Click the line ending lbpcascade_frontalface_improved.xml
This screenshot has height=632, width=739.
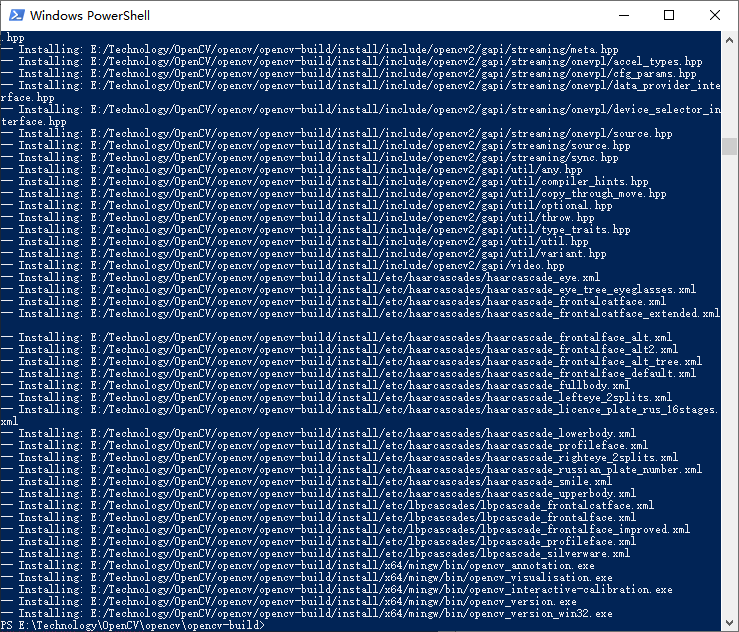(345, 529)
